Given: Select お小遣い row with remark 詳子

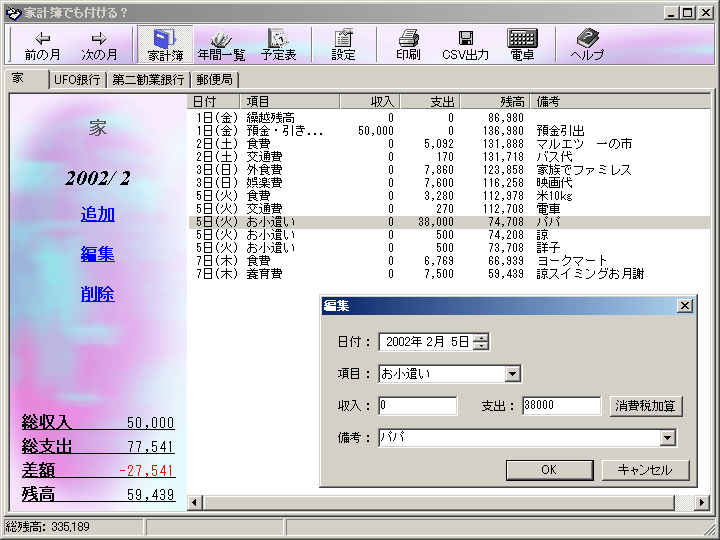Looking at the screenshot, I should coord(449,248).
